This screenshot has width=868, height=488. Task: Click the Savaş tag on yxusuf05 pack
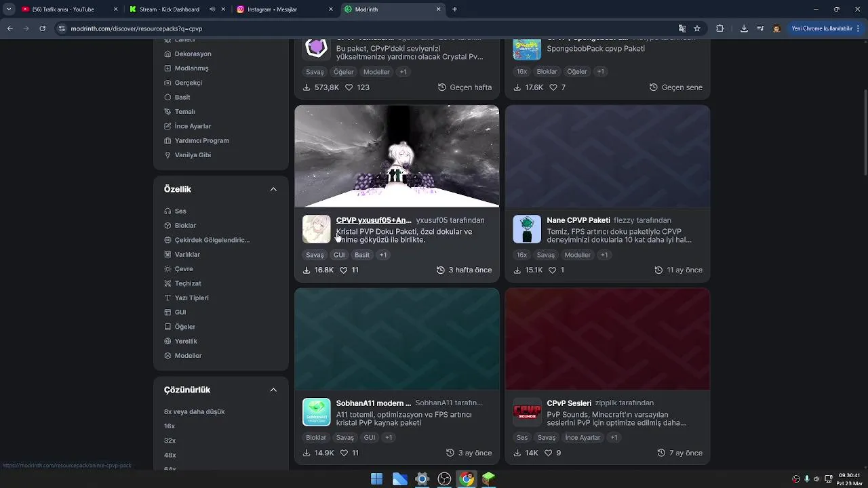coord(315,255)
